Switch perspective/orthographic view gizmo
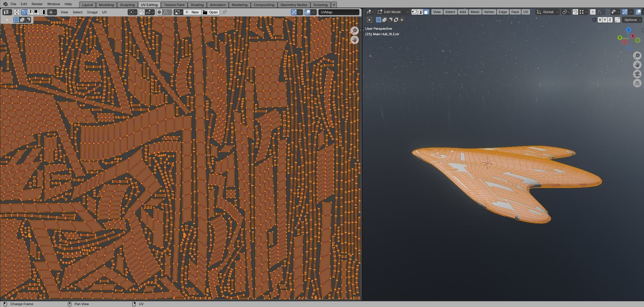The image size is (644, 307). pos(637,83)
